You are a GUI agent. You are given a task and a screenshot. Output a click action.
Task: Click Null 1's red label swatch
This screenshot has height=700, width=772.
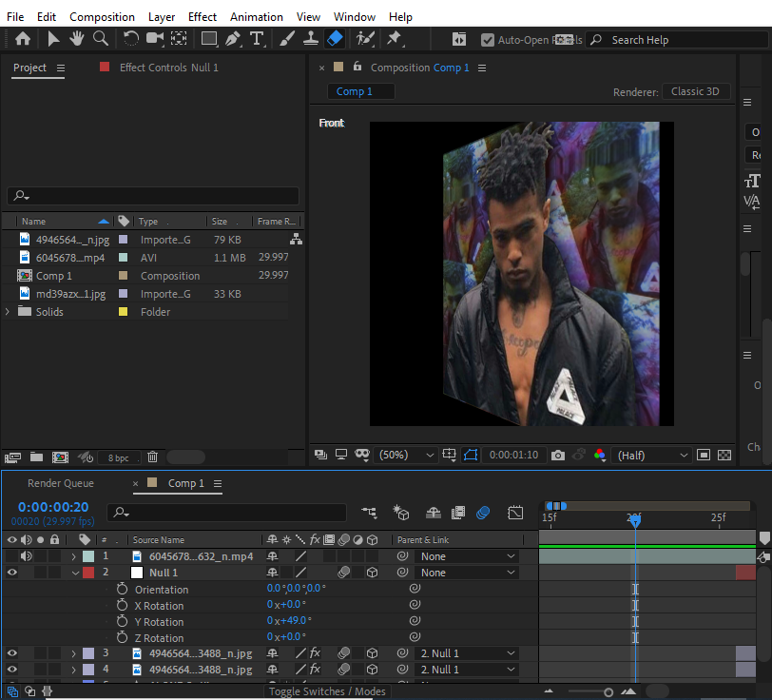tap(87, 573)
